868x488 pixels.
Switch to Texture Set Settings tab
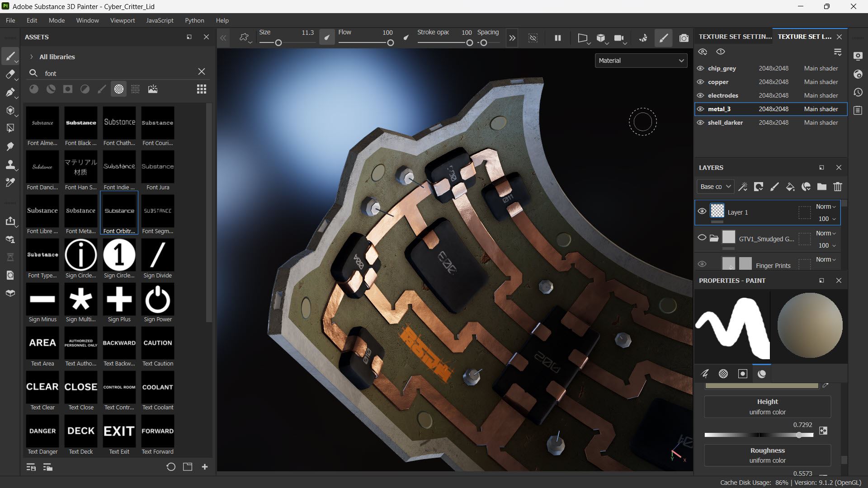pos(735,37)
